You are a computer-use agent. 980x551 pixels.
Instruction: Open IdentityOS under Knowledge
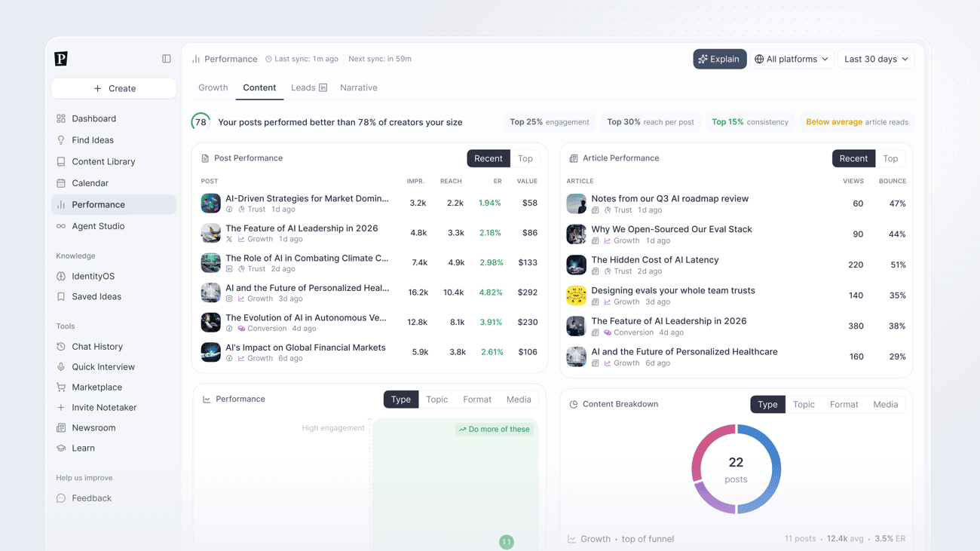tap(114, 277)
